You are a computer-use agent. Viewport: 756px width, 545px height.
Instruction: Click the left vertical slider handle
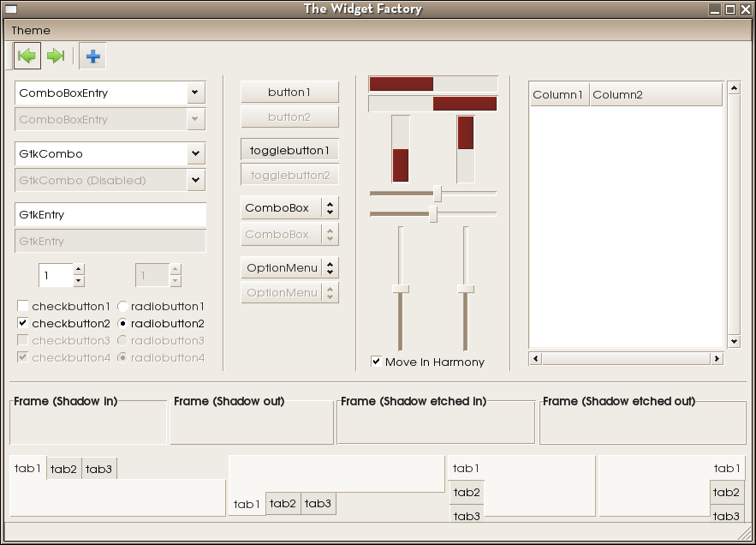pyautogui.click(x=400, y=289)
